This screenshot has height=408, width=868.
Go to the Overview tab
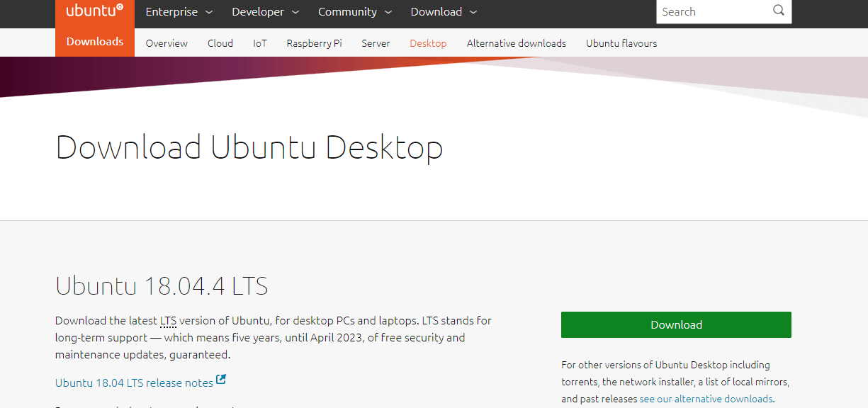click(x=167, y=43)
